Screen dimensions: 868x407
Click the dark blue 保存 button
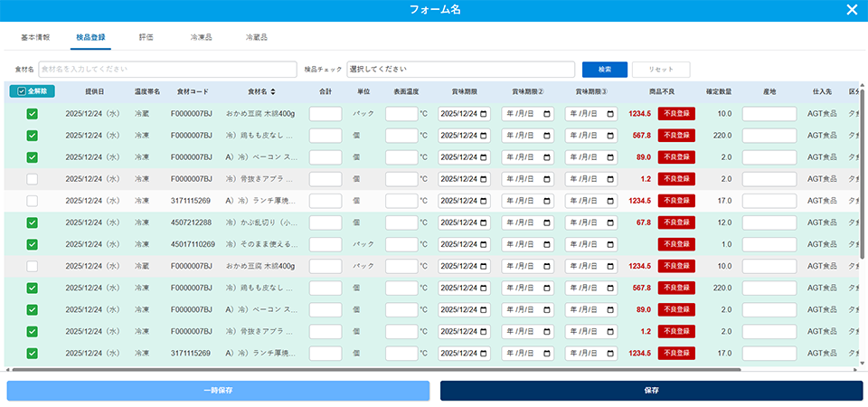[652, 391]
